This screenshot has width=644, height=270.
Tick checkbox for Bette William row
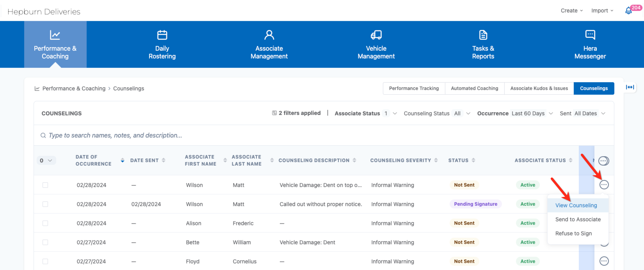pyautogui.click(x=45, y=242)
